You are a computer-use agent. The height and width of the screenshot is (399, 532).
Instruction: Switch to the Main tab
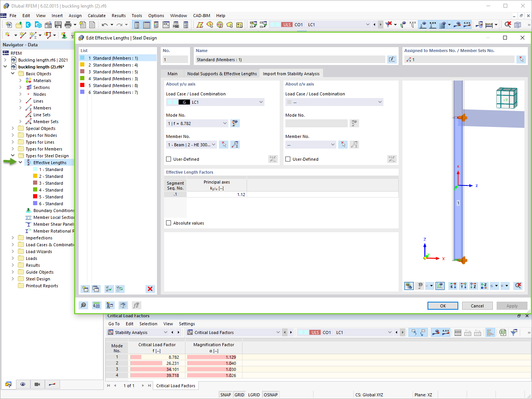coord(173,74)
